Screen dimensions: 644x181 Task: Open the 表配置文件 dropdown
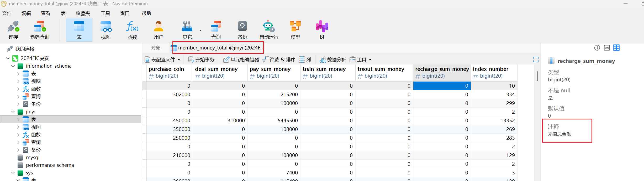click(162, 60)
